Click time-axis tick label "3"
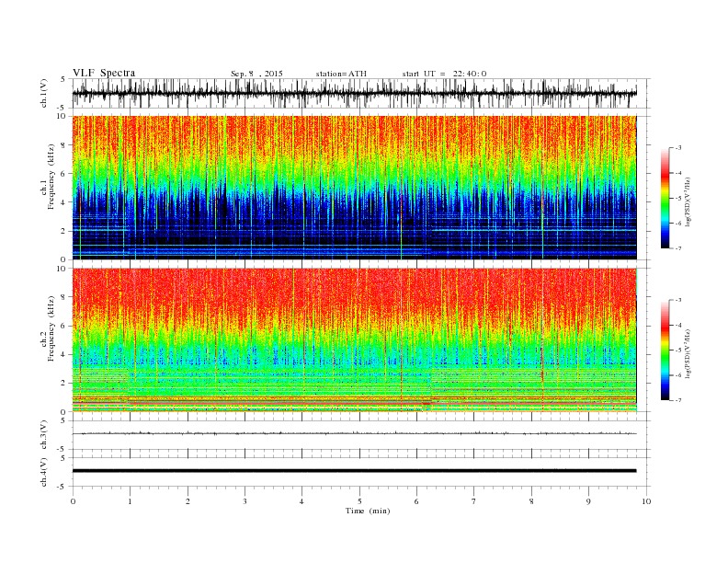Screen dimensions: 728x563 tap(245, 501)
